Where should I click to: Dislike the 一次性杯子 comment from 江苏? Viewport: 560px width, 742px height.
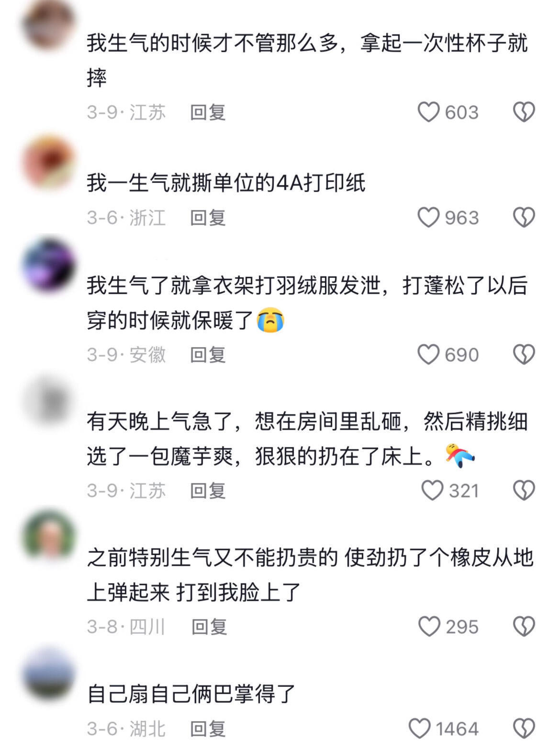point(524,112)
